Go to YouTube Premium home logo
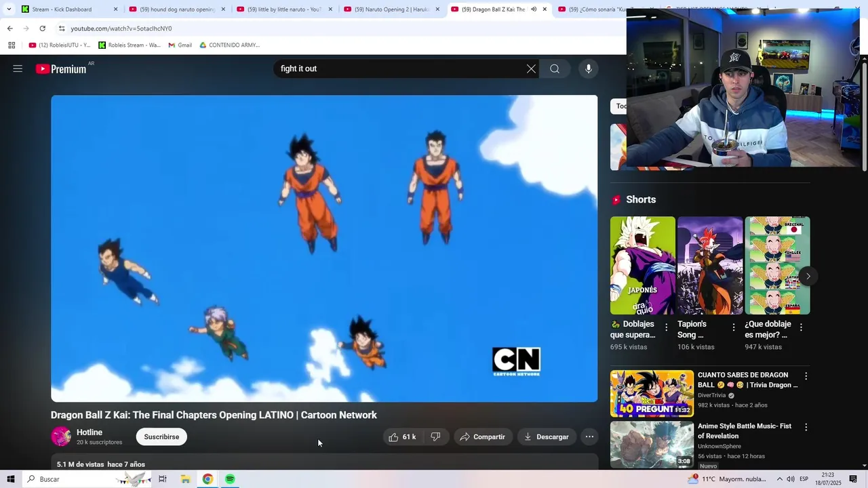Screen dimensions: 868x488 click(x=62, y=68)
